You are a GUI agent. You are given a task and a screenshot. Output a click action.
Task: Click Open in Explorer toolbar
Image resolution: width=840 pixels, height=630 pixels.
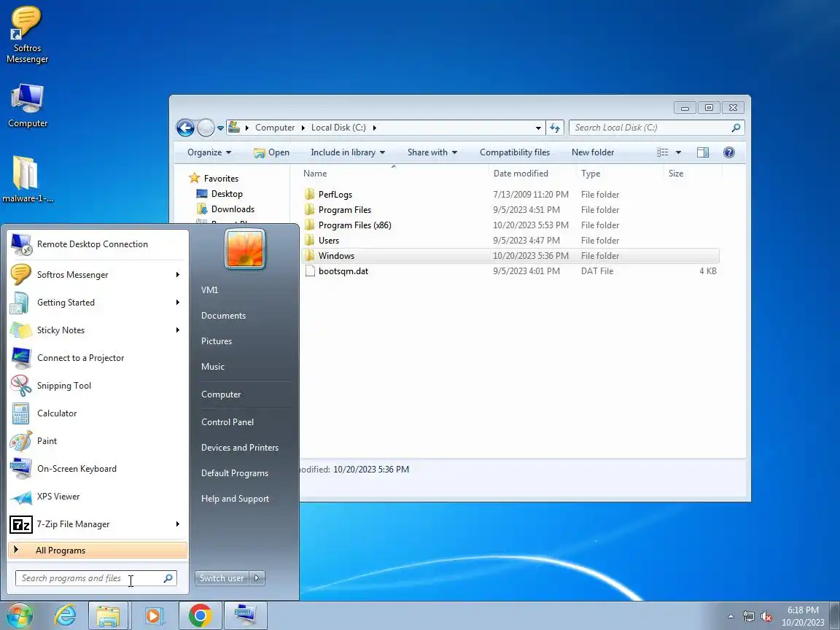(271, 152)
